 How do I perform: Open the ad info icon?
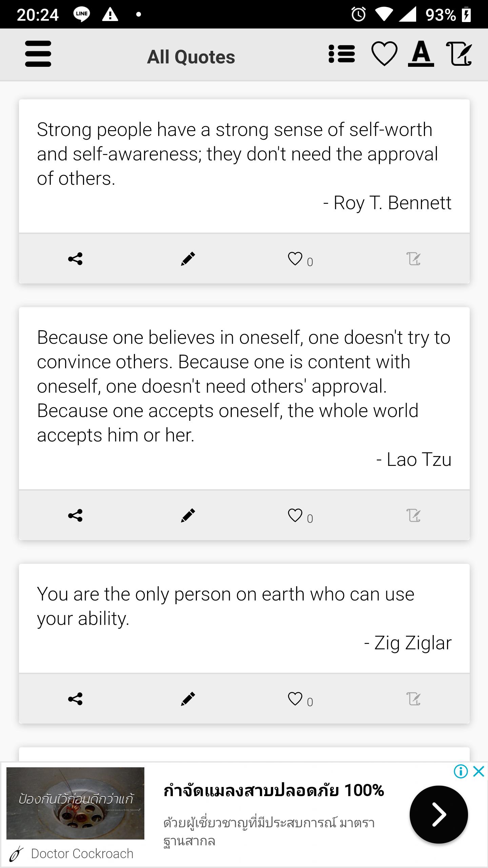click(461, 771)
